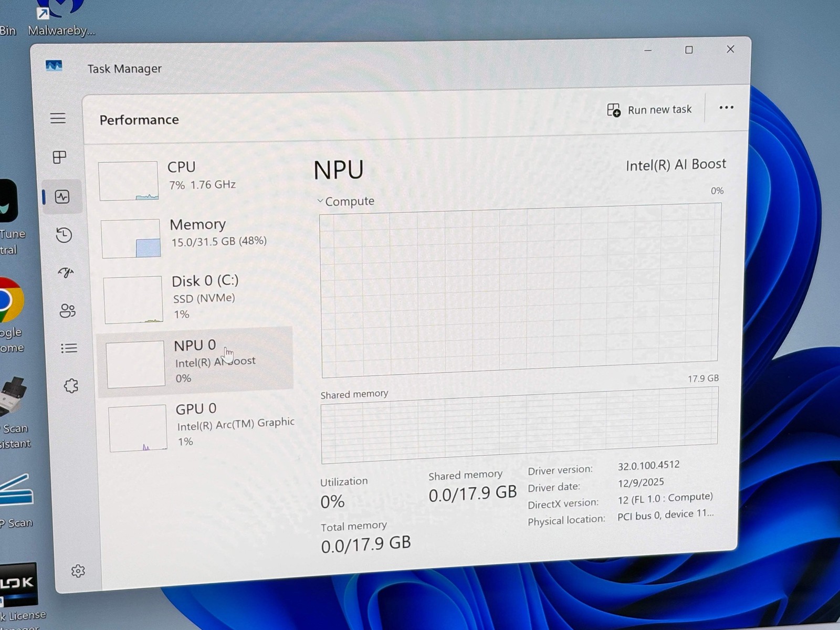Switch to the Processes page icon

point(60,157)
